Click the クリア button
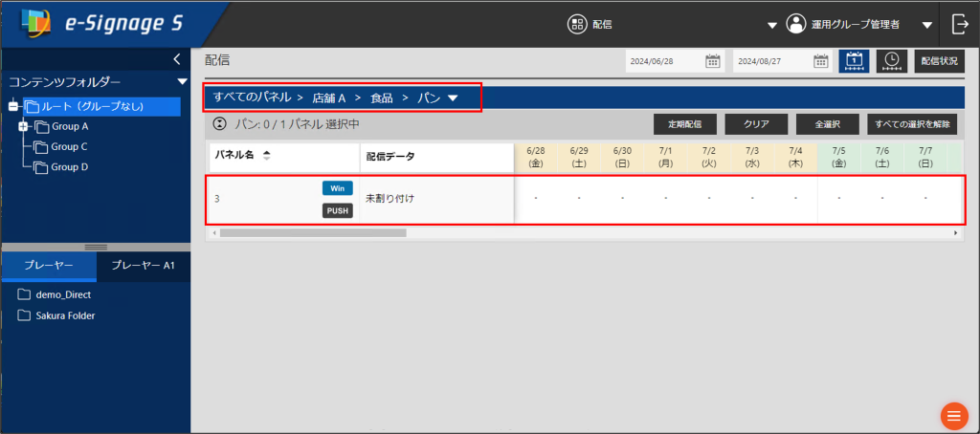Screen dimensions: 980x434 click(756, 124)
